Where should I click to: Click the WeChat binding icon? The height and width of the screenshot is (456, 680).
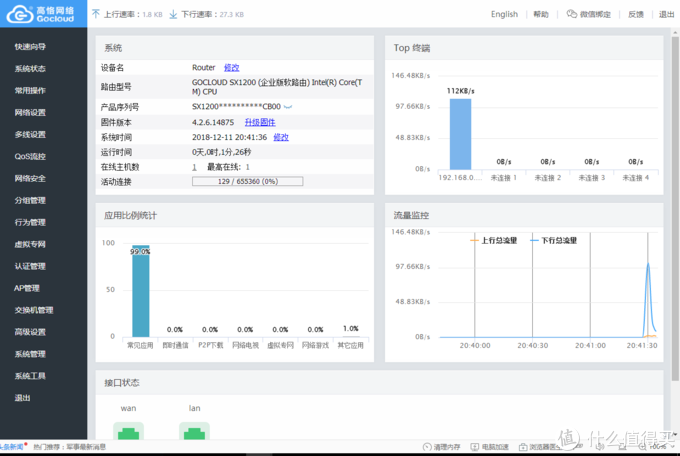(x=572, y=14)
